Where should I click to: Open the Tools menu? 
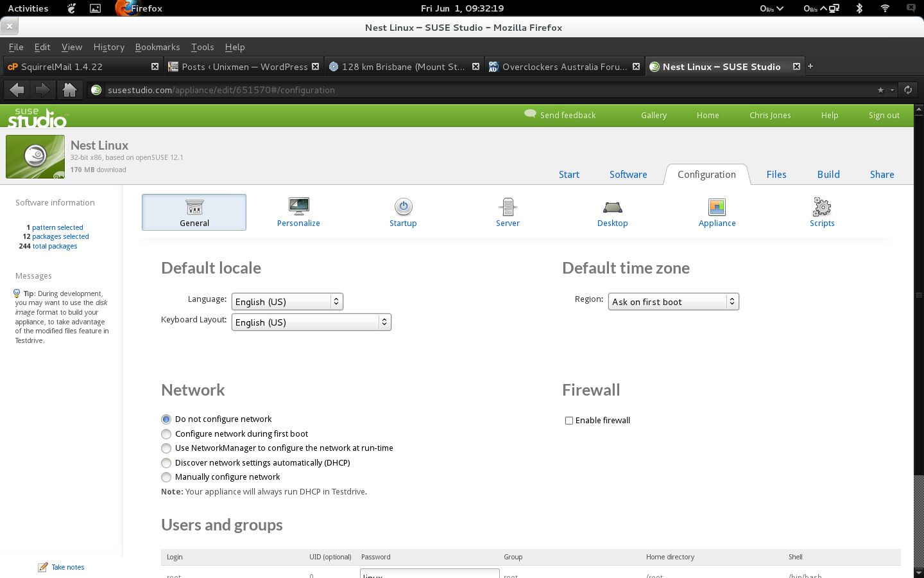click(202, 47)
